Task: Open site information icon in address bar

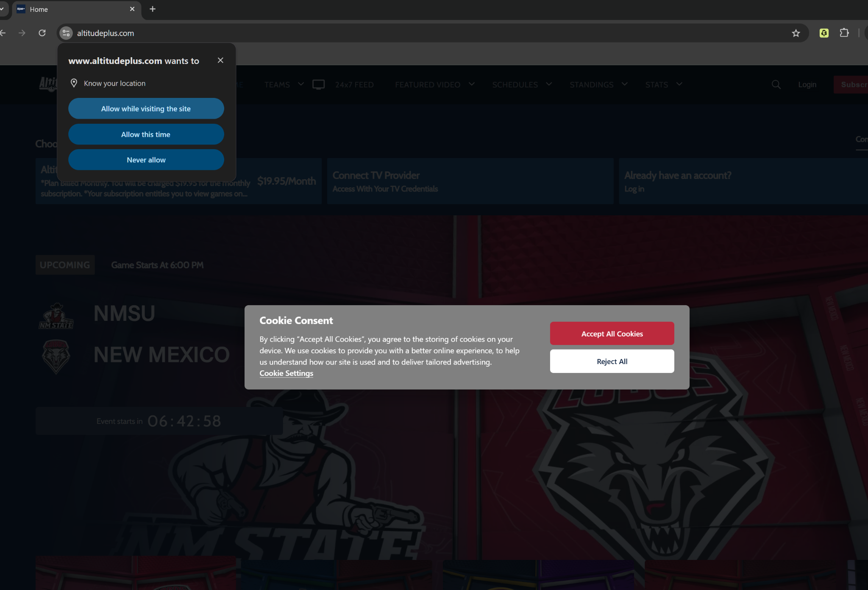Action: coord(66,33)
